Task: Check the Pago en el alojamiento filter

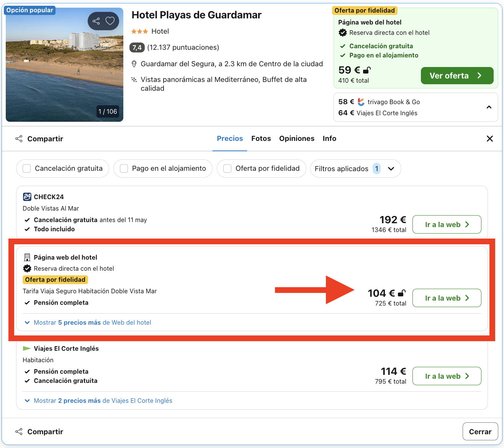Action: coord(124,168)
